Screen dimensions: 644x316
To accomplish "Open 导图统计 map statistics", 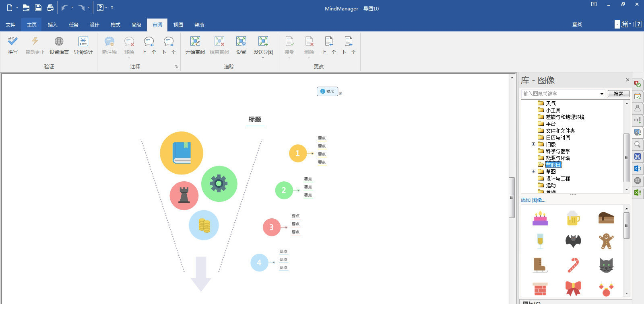I will point(83,45).
